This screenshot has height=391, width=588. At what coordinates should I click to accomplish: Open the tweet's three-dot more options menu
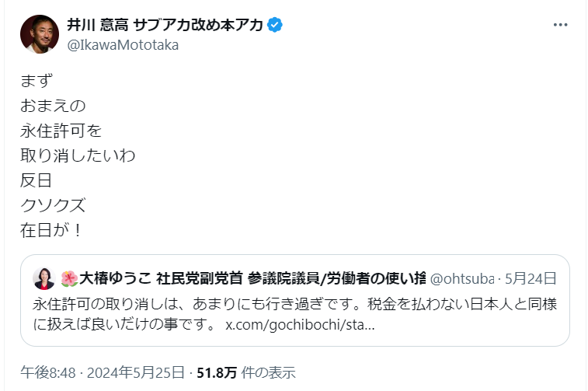(x=560, y=25)
